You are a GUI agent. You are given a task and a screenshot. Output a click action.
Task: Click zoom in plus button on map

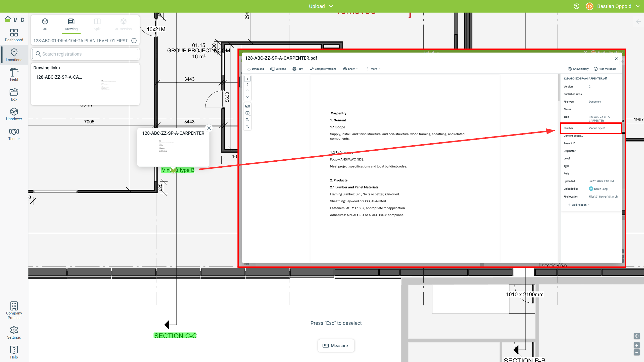tap(636, 345)
